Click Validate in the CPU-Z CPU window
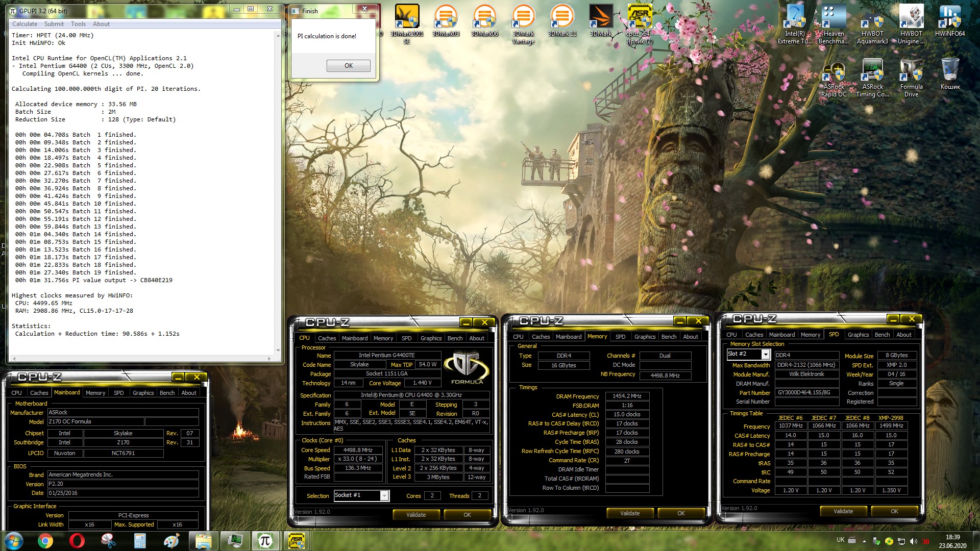Image resolution: width=980 pixels, height=551 pixels. coord(416,515)
